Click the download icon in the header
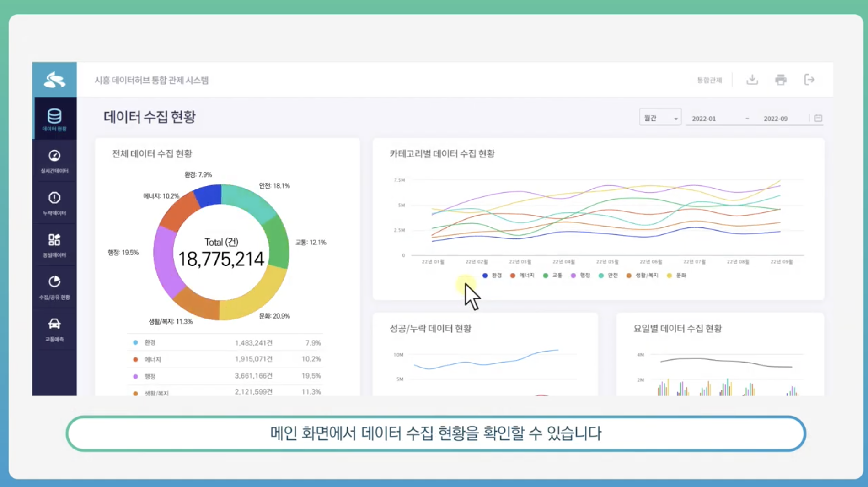This screenshot has width=868, height=487. tap(752, 80)
